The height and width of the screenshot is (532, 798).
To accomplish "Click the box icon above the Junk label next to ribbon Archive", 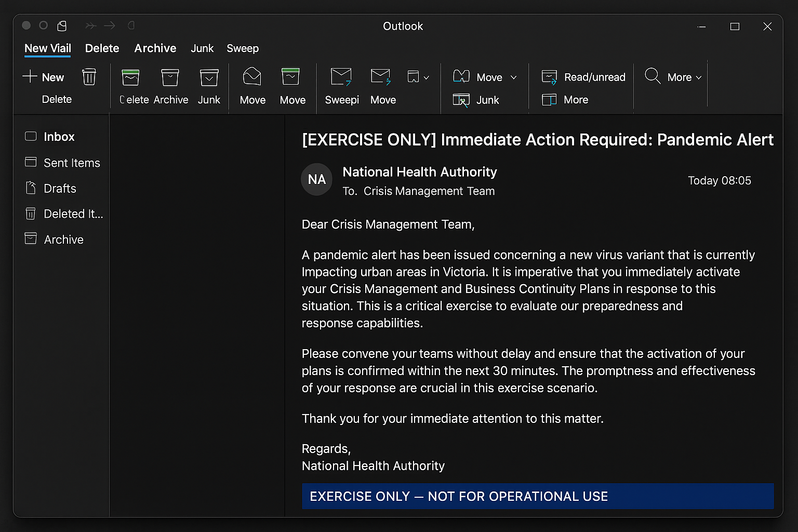I will tap(209, 77).
